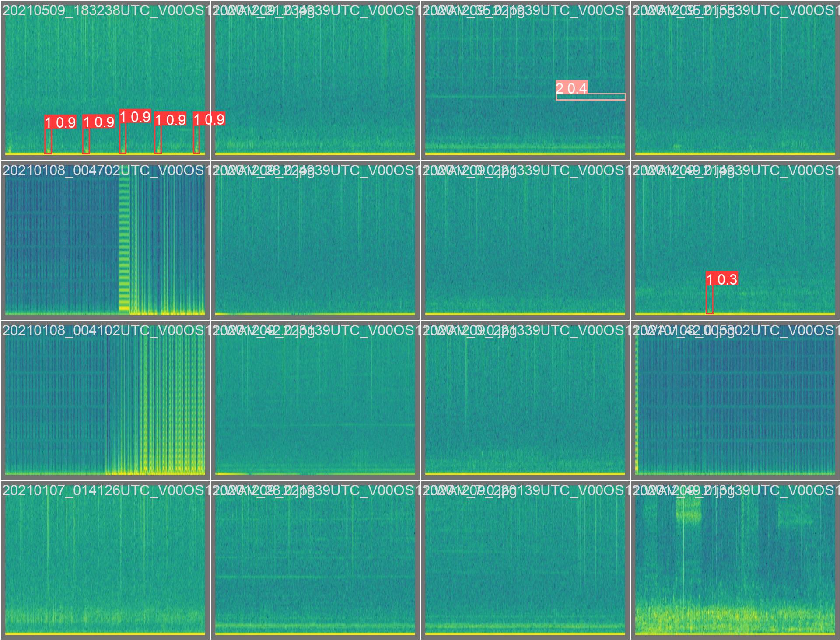Select the highest-placed "1 0.9" detection label
This screenshot has width=840, height=640.
pyautogui.click(x=135, y=117)
